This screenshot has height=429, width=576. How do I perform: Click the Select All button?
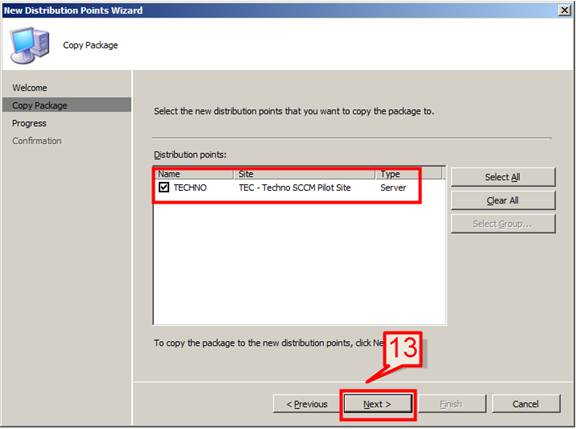point(503,177)
